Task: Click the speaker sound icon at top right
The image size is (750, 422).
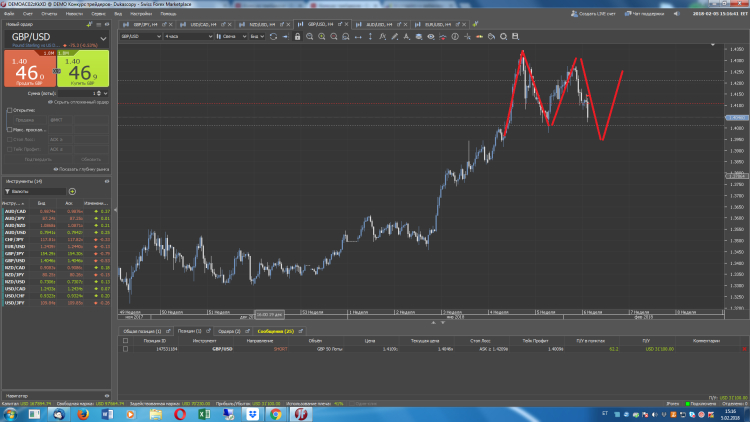Action: (676, 13)
